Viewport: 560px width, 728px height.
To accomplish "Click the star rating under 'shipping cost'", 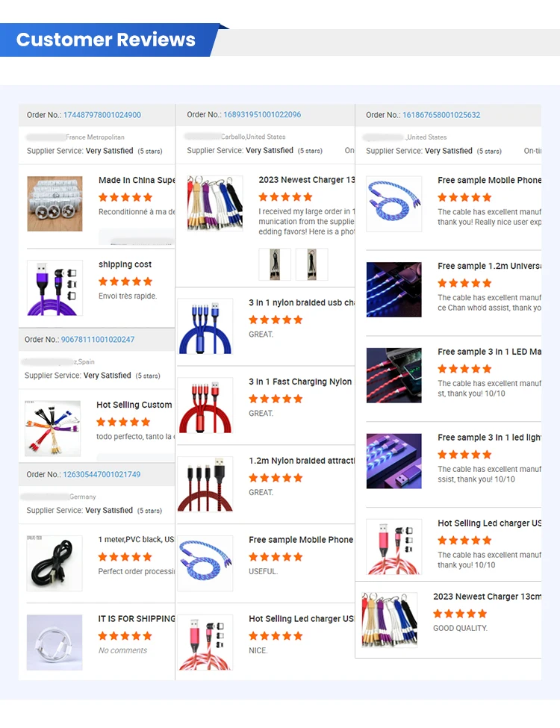I will [x=125, y=281].
